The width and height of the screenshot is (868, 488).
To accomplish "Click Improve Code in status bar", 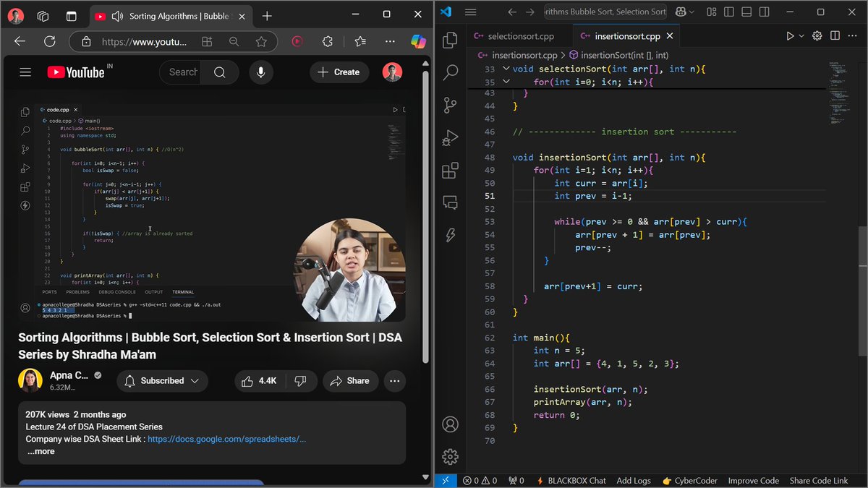I will click(x=754, y=480).
